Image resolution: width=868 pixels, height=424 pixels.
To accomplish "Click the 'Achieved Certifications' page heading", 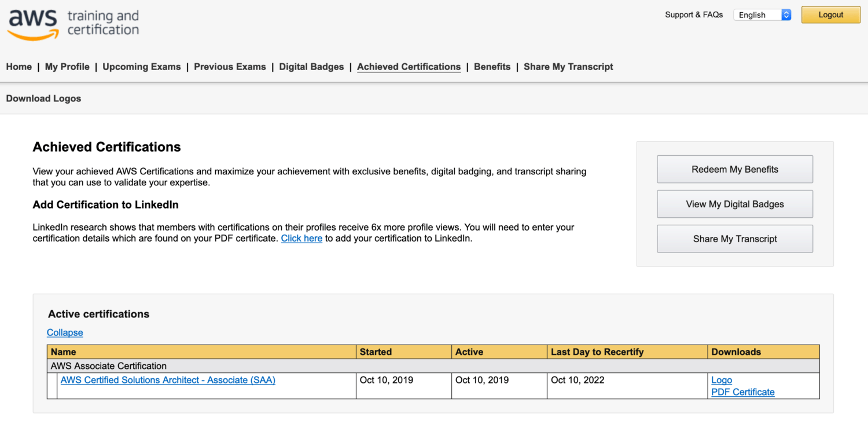I will click(x=107, y=147).
